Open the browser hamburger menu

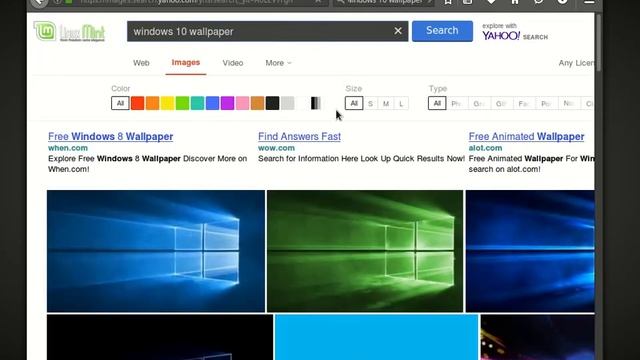tap(589, 2)
